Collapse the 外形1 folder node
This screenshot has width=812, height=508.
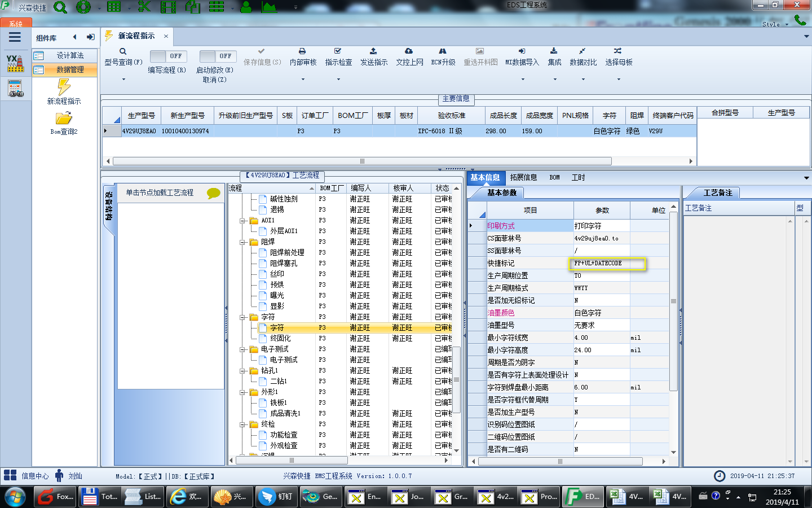[242, 392]
